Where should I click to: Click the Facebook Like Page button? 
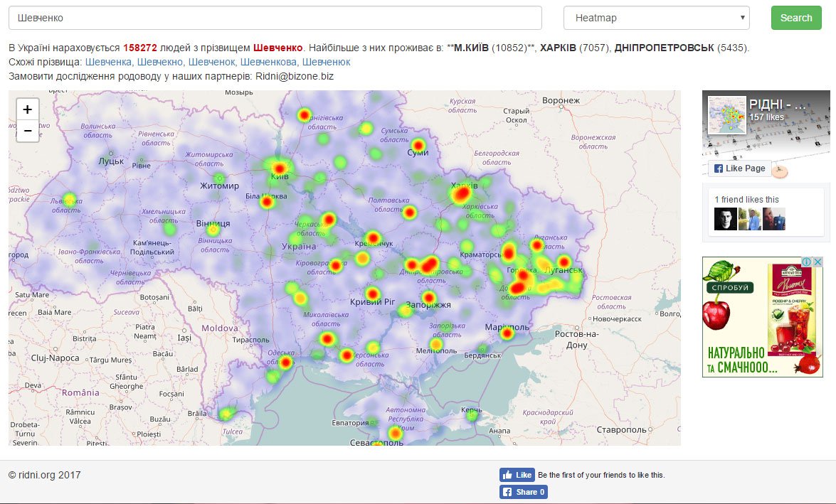tap(740, 168)
